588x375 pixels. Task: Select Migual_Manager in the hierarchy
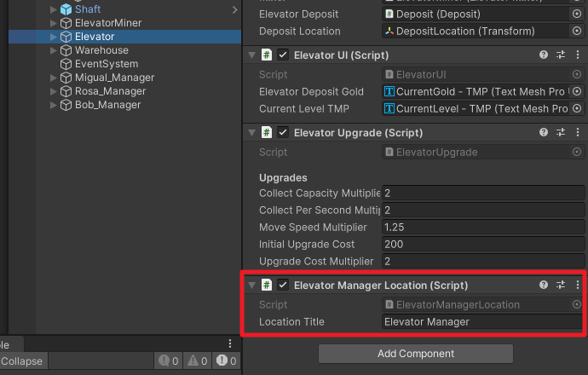[x=114, y=78]
